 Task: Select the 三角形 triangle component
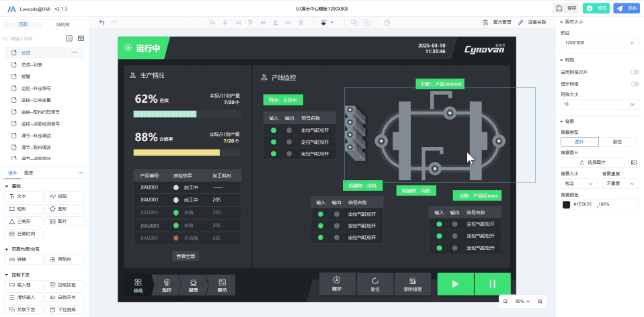point(24,221)
